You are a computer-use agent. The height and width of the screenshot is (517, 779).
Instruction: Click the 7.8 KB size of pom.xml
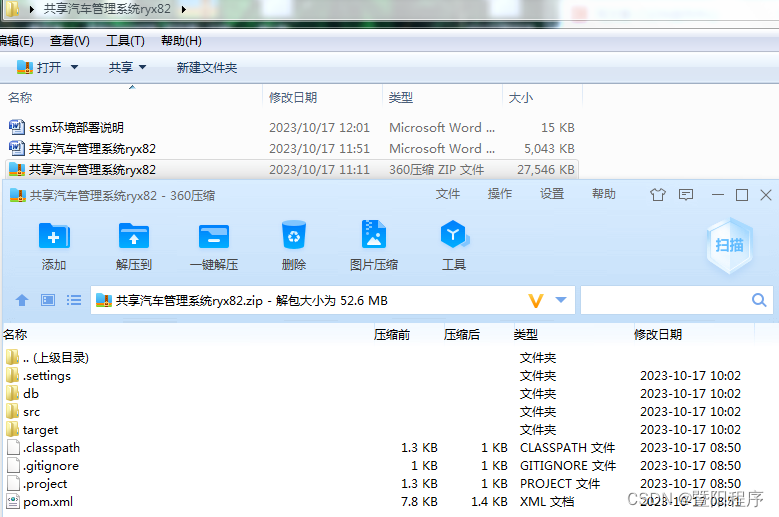pyautogui.click(x=419, y=502)
